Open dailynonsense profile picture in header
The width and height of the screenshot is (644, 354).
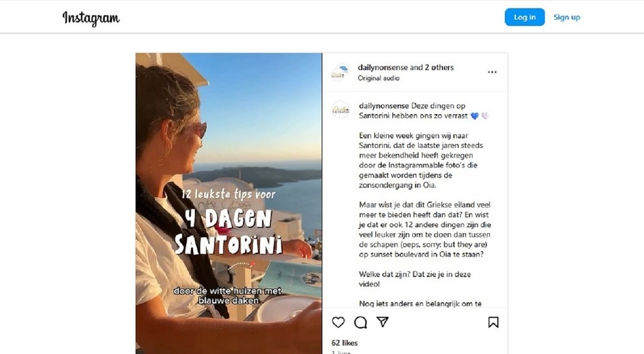click(341, 72)
